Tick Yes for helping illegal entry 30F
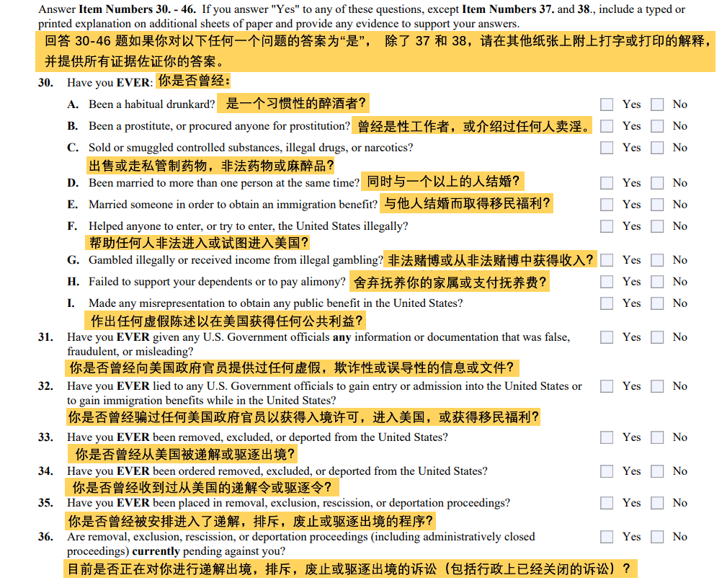The height and width of the screenshot is (588, 727). point(607,226)
